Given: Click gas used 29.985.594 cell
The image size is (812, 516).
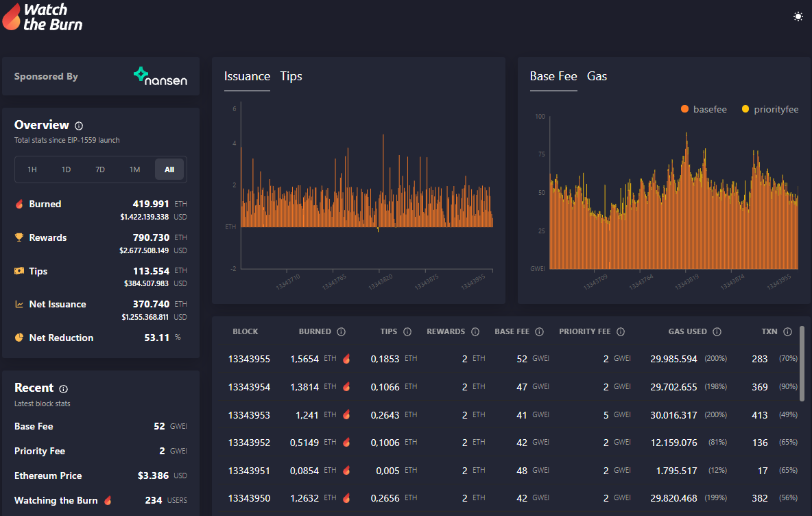Looking at the screenshot, I should [673, 359].
